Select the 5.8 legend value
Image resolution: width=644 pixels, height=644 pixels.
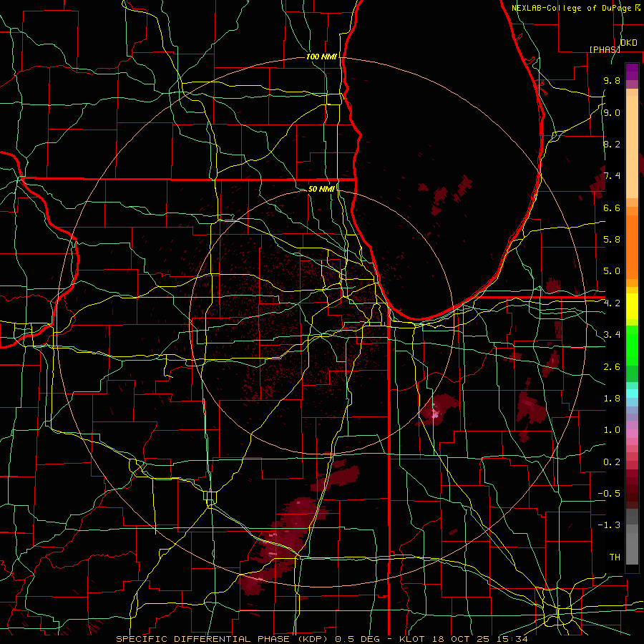pos(612,240)
